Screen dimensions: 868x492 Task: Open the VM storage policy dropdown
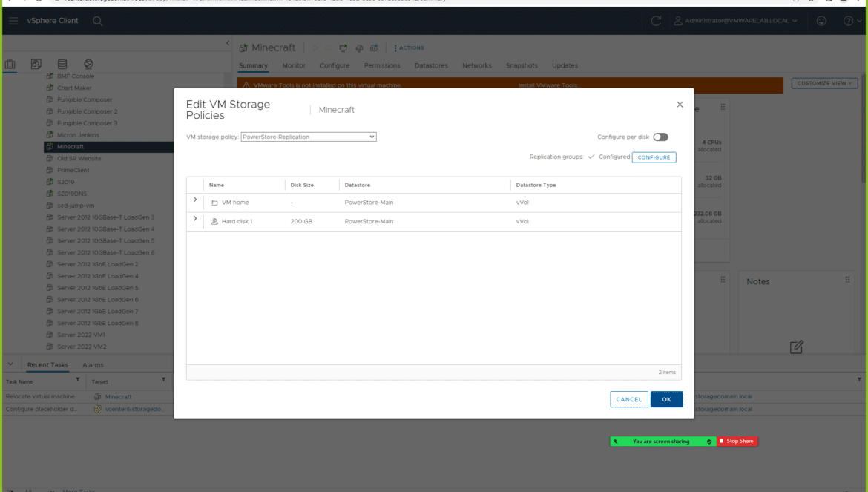(309, 137)
